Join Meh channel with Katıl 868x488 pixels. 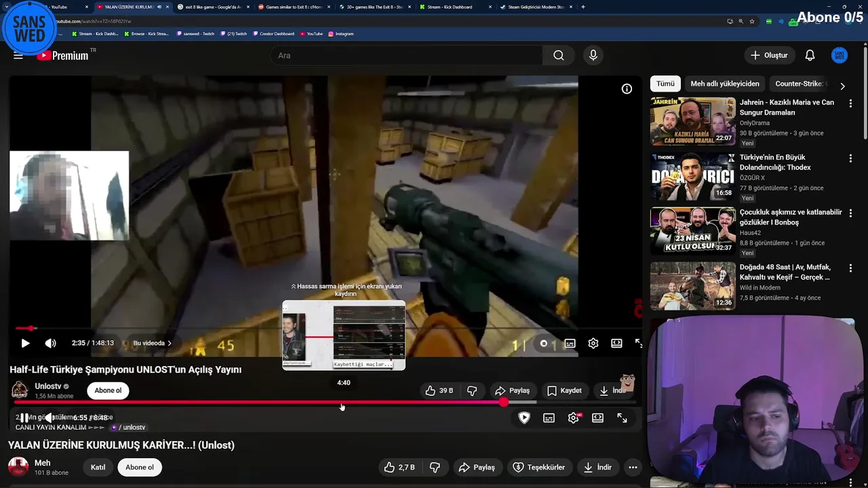(x=98, y=468)
